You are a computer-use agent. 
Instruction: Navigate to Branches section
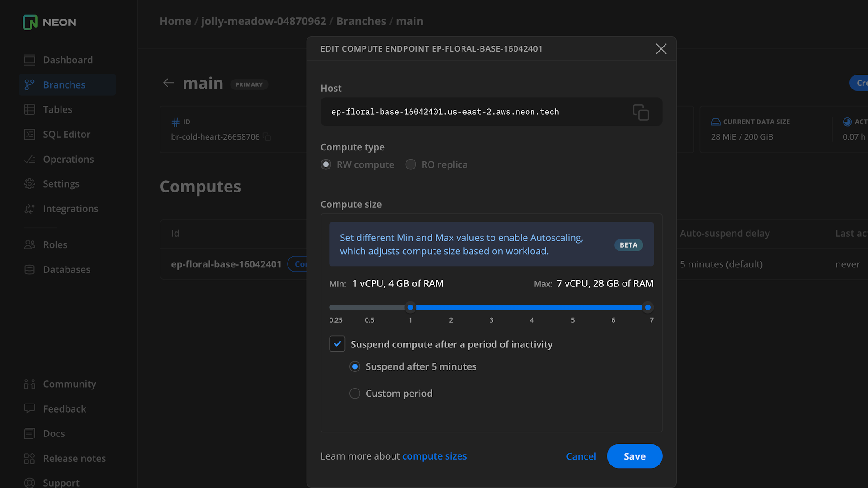64,84
